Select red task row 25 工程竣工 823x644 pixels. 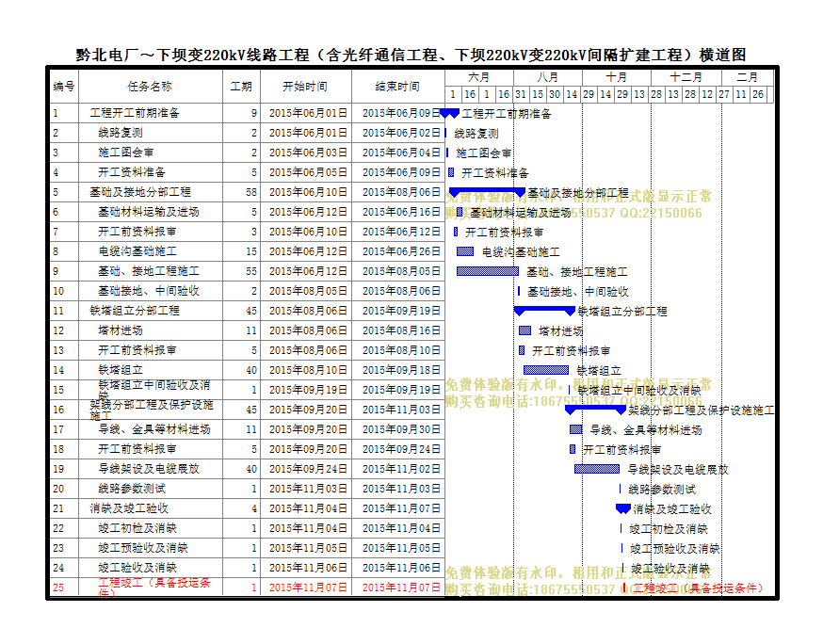(248, 588)
